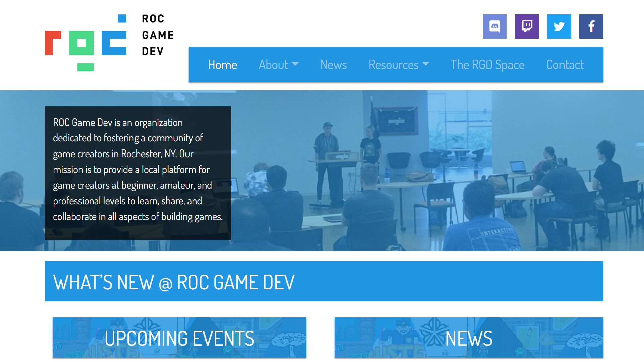Screen dimensions: 644x362
Task: Open the Twitch channel icon
Action: (x=527, y=26)
